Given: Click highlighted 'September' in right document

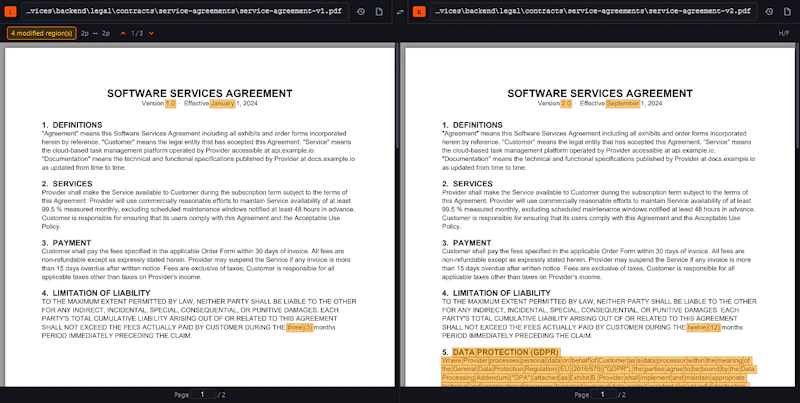Looking at the screenshot, I should click(623, 104).
